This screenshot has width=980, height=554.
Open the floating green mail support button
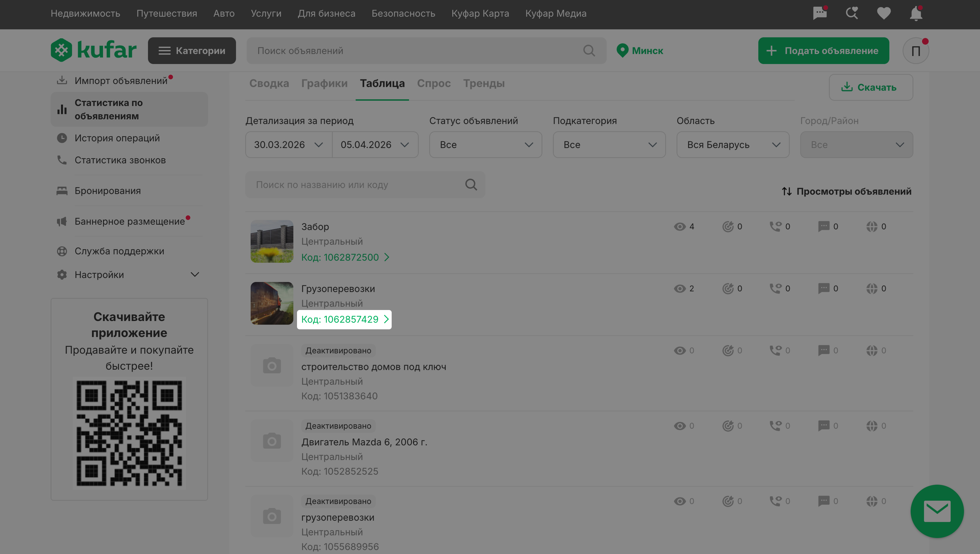pyautogui.click(x=937, y=511)
